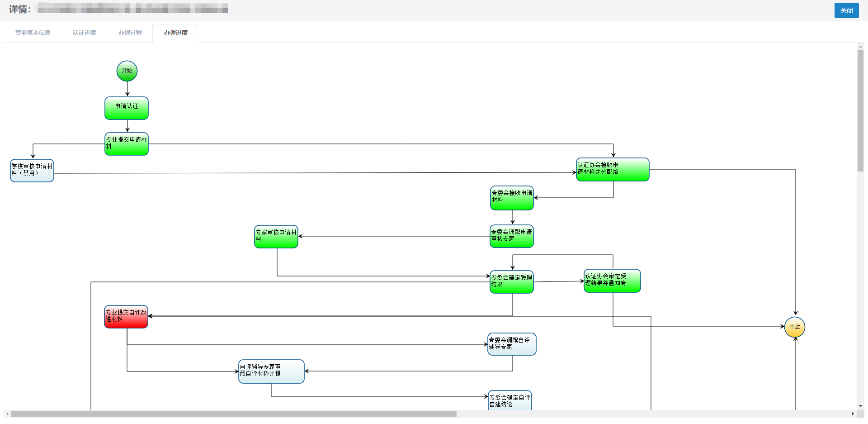
Task: Click the yellow 中止 end node
Action: click(x=795, y=327)
